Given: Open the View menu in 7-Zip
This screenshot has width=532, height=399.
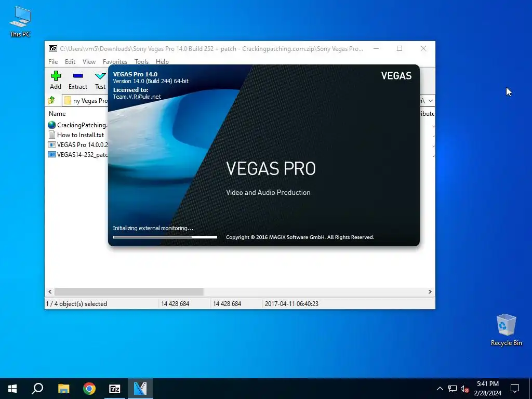Looking at the screenshot, I should coord(89,61).
